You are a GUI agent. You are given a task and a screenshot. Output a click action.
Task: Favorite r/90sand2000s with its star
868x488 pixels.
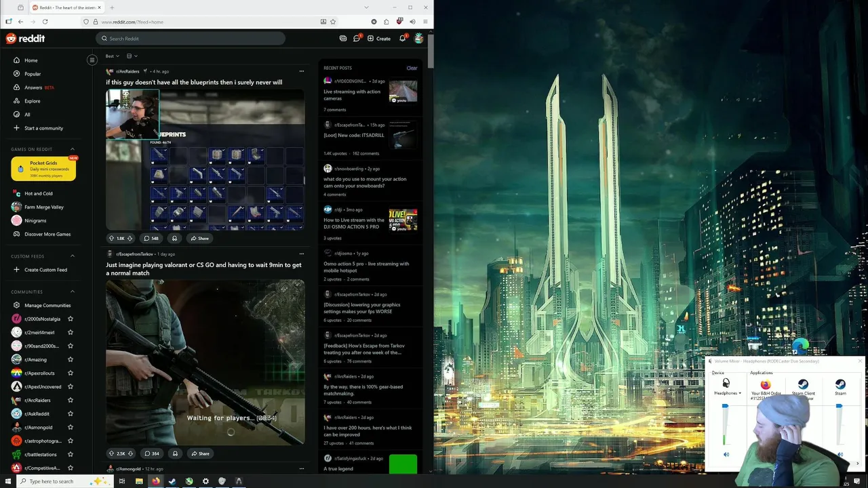click(x=71, y=346)
